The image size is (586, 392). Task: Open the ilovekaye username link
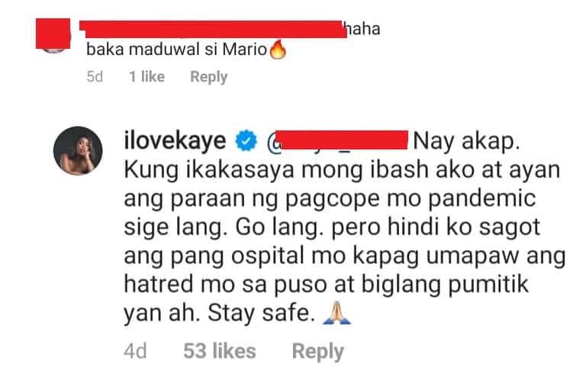tap(175, 141)
